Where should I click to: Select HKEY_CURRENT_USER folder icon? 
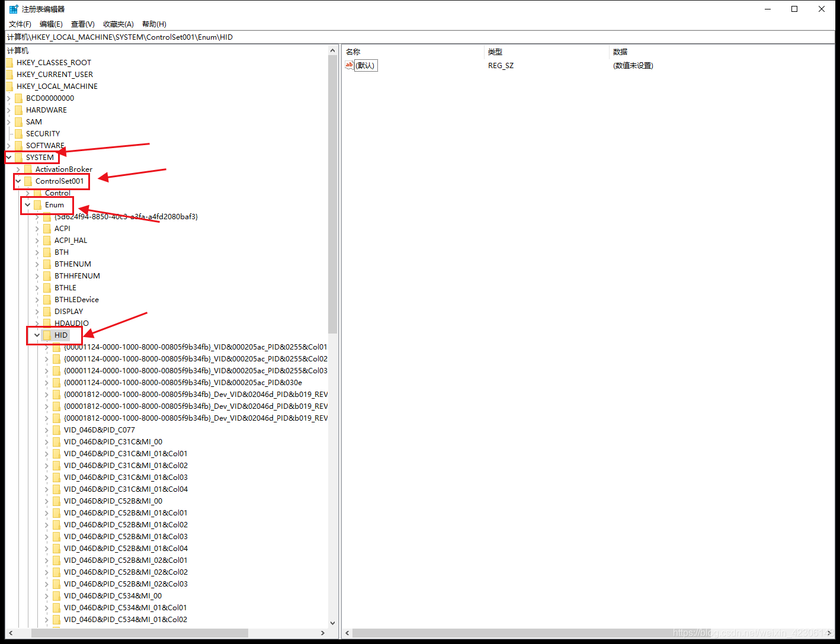9,74
